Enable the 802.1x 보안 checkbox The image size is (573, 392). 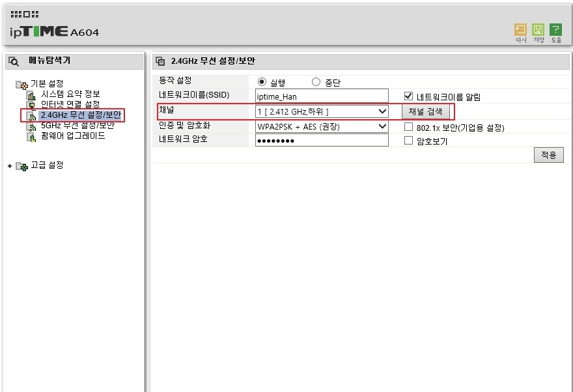(408, 127)
